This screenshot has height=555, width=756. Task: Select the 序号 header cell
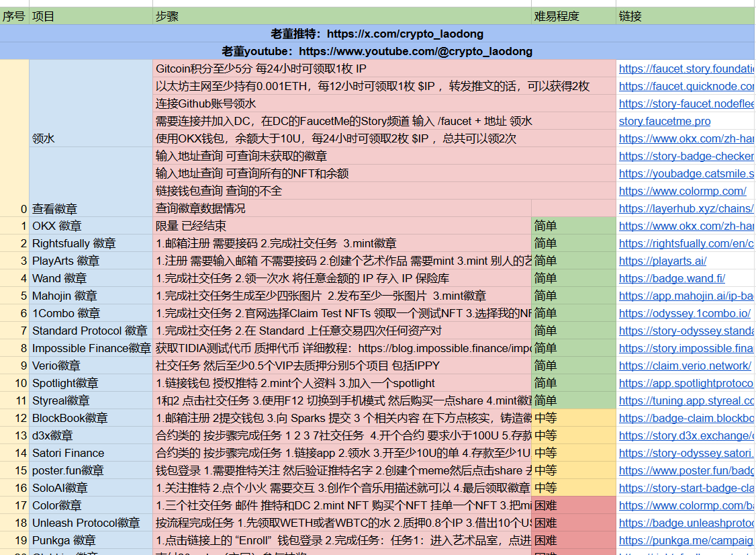click(x=15, y=16)
